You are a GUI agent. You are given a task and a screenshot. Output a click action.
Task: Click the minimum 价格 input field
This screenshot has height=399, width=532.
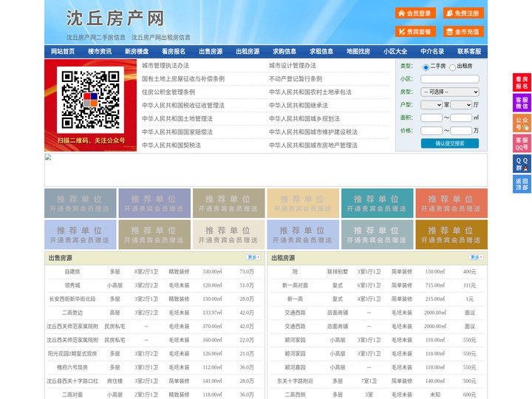click(432, 131)
